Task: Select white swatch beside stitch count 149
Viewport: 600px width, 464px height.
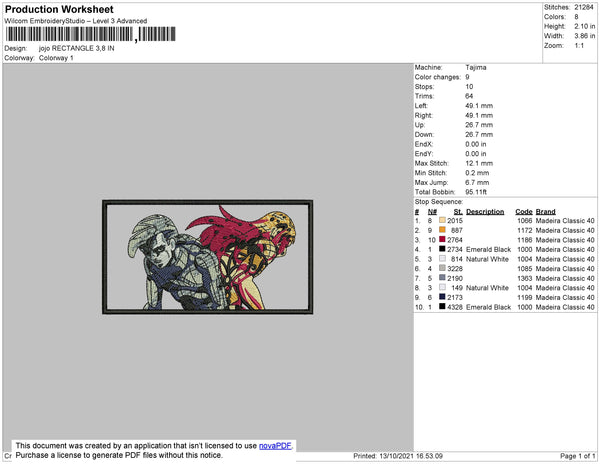Action: pyautogui.click(x=442, y=288)
